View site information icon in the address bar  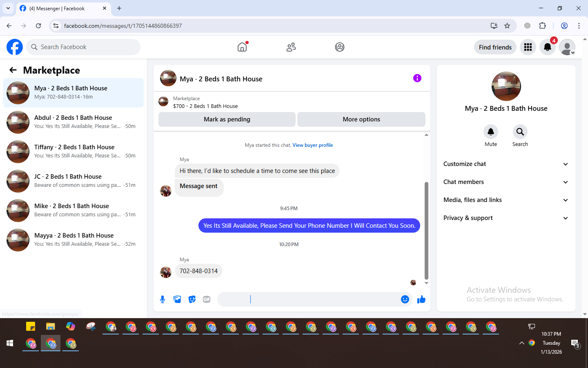tap(56, 26)
